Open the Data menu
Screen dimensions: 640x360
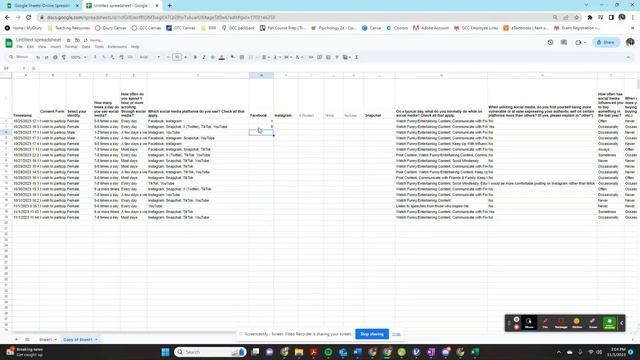86,47
